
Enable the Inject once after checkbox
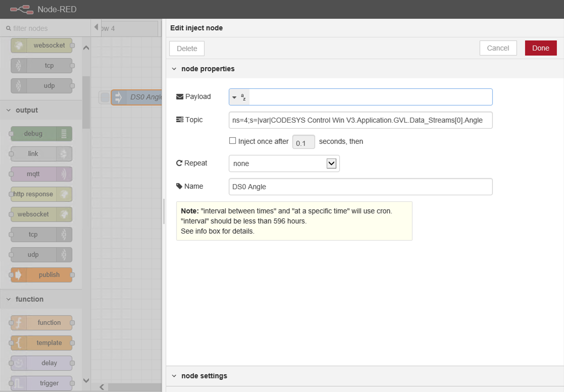click(232, 141)
